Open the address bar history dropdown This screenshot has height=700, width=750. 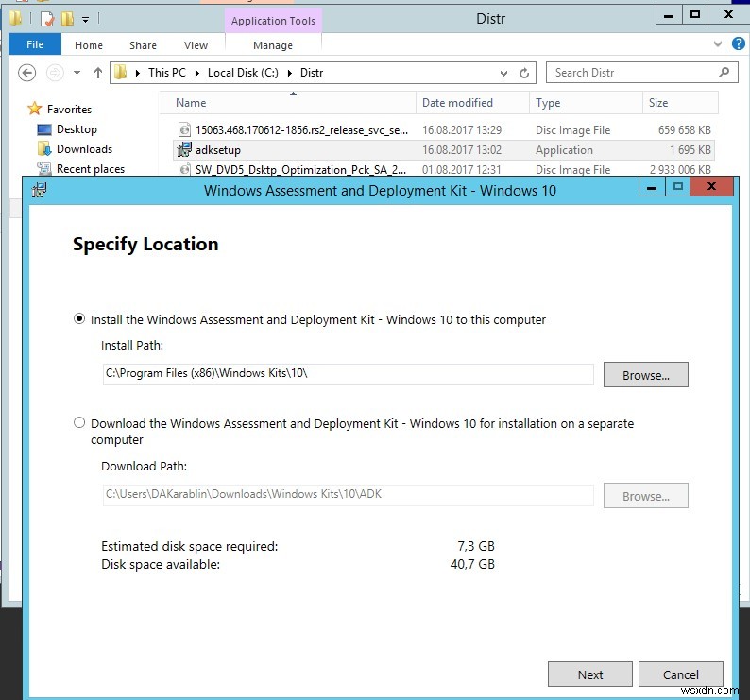(x=503, y=73)
